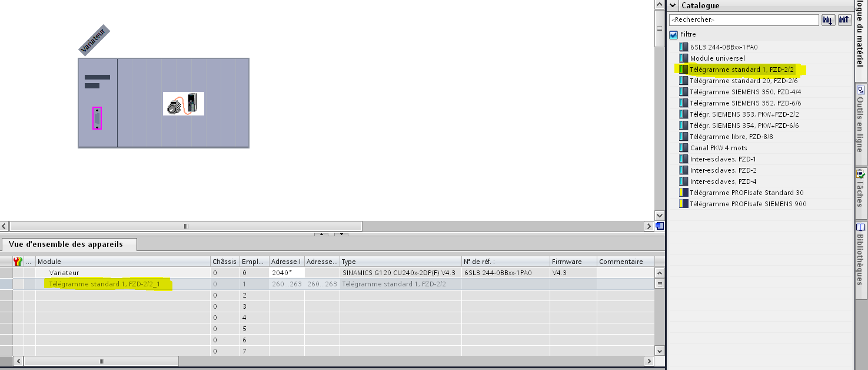Click the 260...263 Adresse I cell of the telegram row
Image resolution: width=868 pixels, height=370 pixels.
[x=287, y=284]
